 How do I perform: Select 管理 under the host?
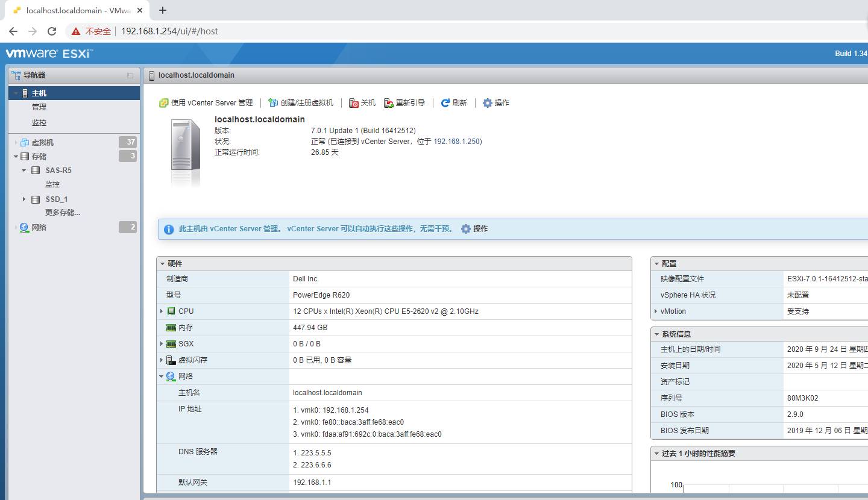[39, 107]
